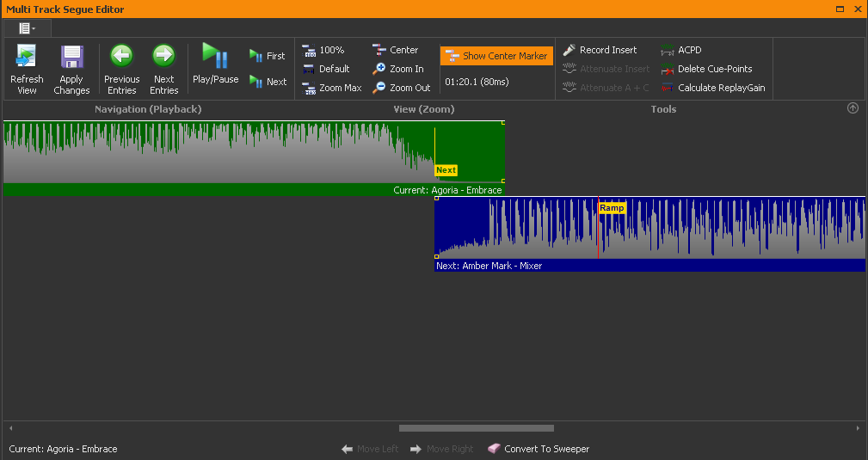Image resolution: width=868 pixels, height=460 pixels.
Task: Click Convert To Sweeper
Action: [539, 449]
